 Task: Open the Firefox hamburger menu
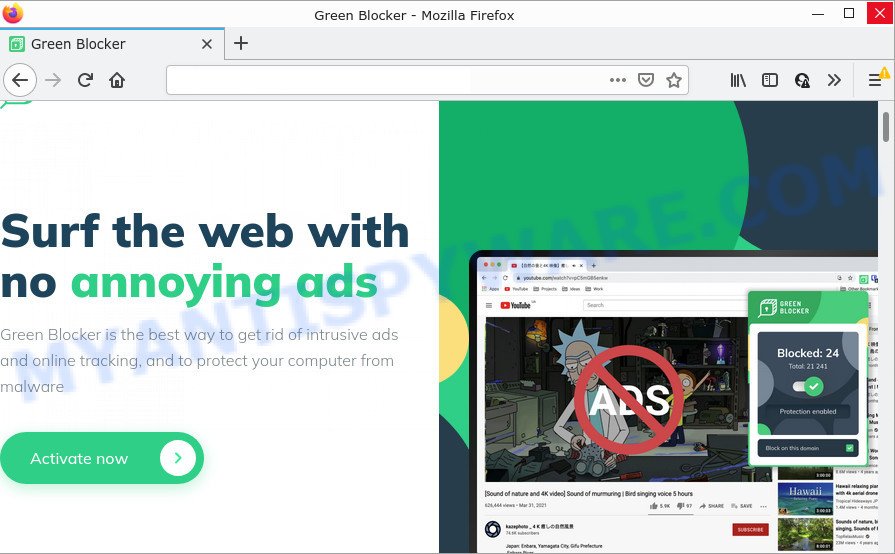(875, 80)
